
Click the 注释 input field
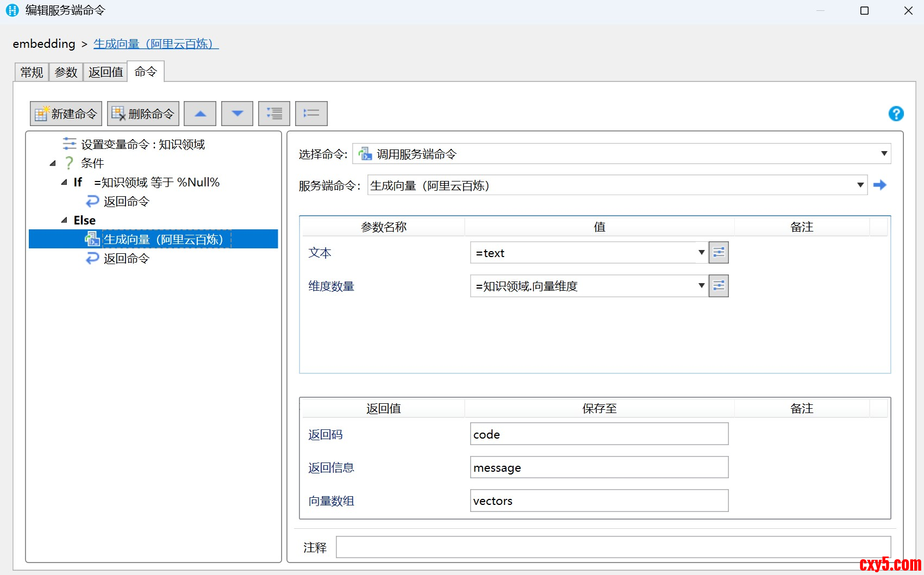613,547
